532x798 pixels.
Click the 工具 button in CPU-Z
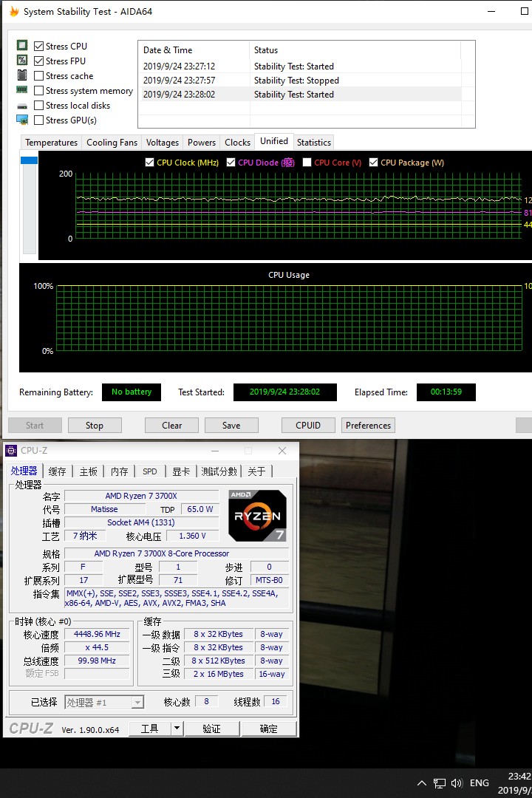pyautogui.click(x=150, y=729)
